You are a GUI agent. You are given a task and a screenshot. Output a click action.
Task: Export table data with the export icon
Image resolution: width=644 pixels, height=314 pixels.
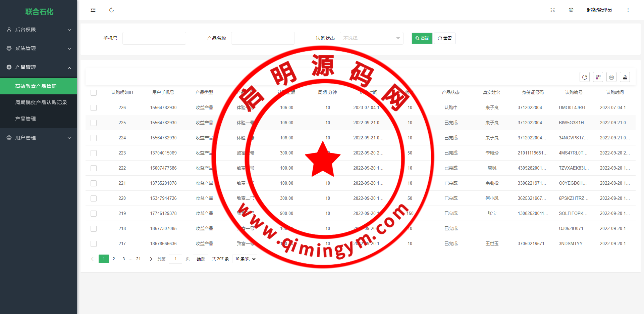click(625, 77)
